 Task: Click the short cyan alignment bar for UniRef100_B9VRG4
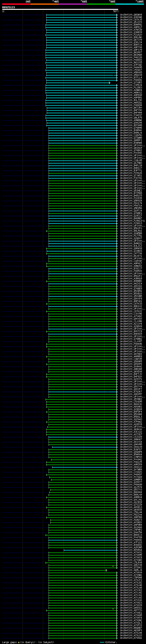(90, 550)
